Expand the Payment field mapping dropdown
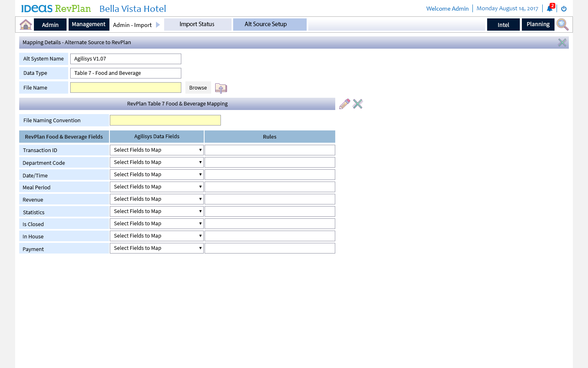588x368 pixels. (x=157, y=248)
